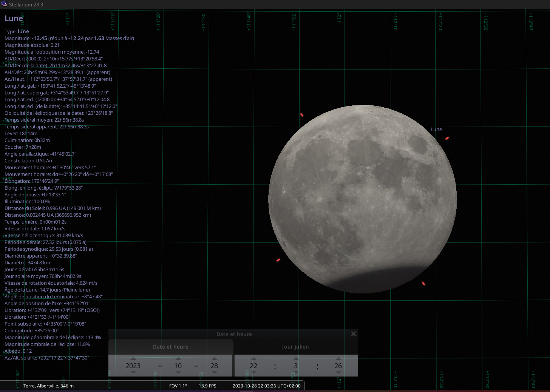
Task: Click the Angle de phase: +0°13'33.1" line
Action: coord(35,194)
